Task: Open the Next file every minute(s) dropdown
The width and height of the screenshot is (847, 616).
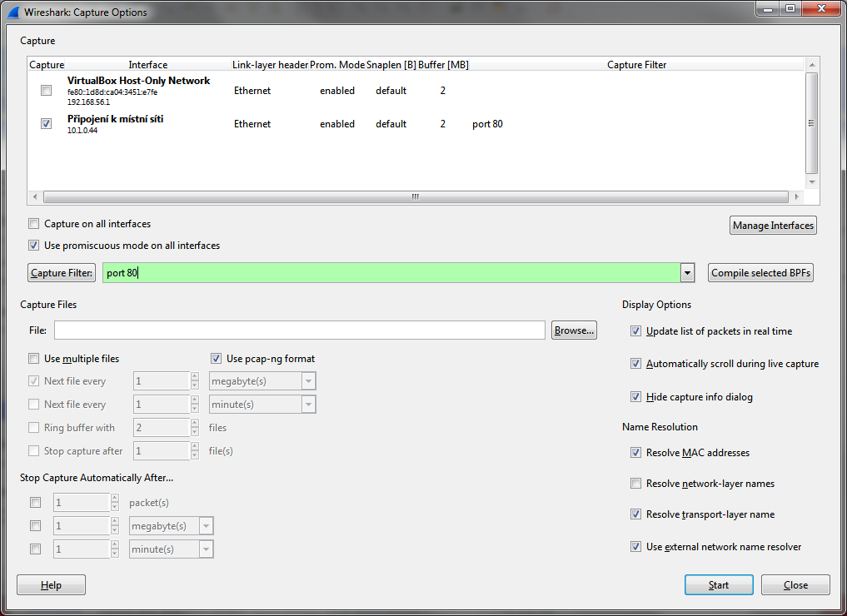Action: click(308, 405)
